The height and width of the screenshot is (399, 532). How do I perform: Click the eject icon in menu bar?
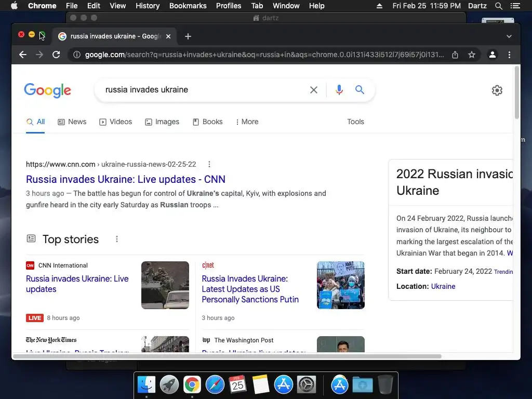(379, 6)
